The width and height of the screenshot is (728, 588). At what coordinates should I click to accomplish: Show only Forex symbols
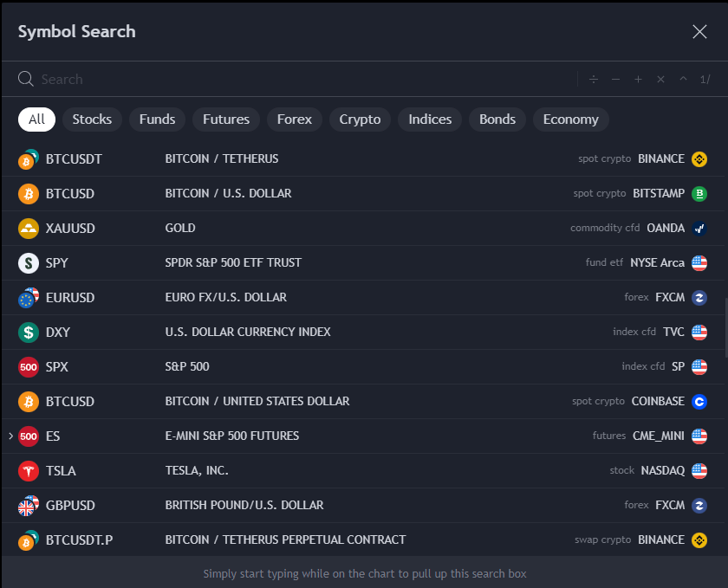point(295,120)
